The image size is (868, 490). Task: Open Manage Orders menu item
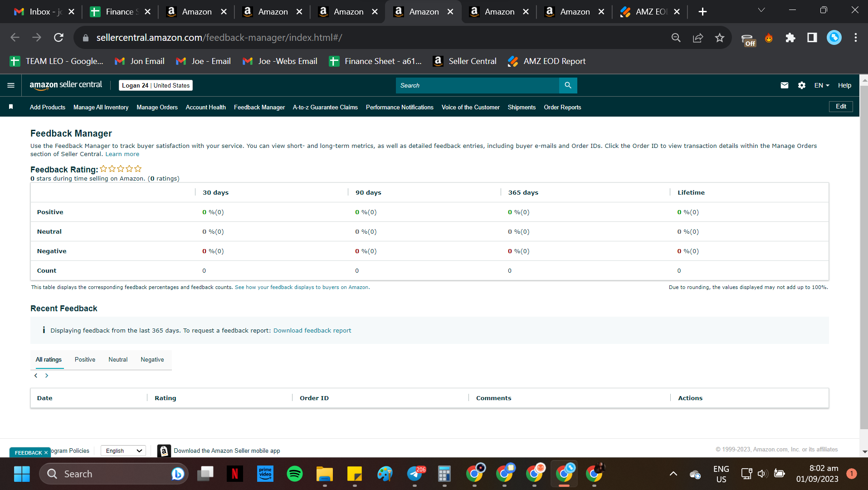pos(157,107)
